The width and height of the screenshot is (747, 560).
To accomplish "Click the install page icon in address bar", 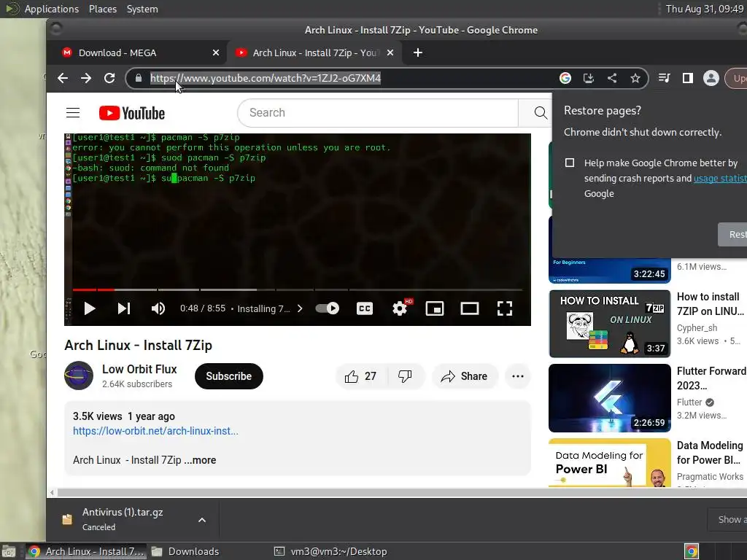I will [x=589, y=78].
